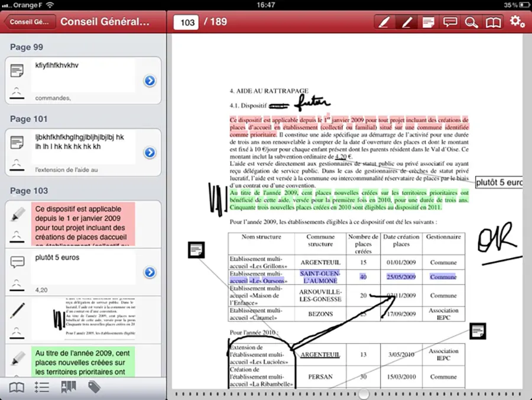Open note kfiyfihfkhvkhv disclosure arrow
Screen dimensions: 532x400
pos(150,81)
